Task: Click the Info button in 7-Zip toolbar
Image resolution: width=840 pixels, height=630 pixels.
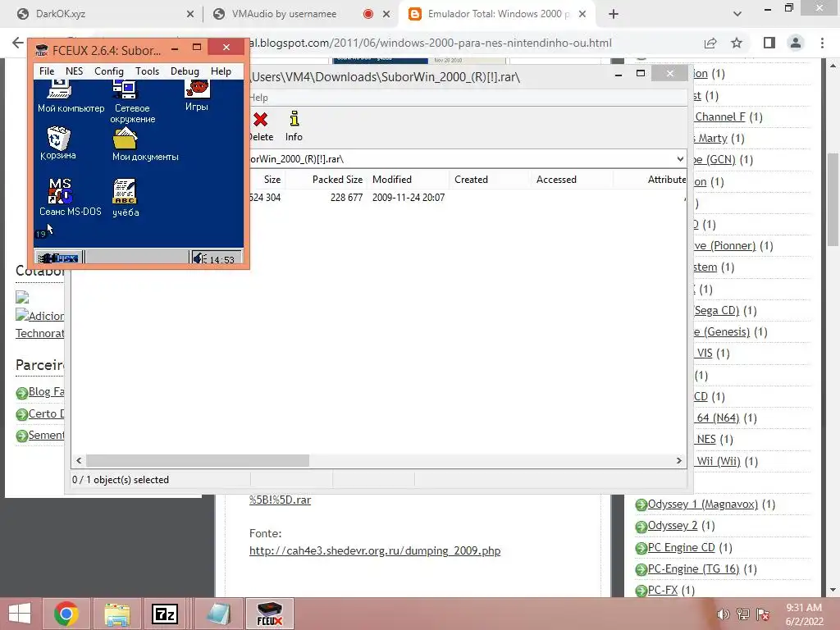Action: pos(294,126)
